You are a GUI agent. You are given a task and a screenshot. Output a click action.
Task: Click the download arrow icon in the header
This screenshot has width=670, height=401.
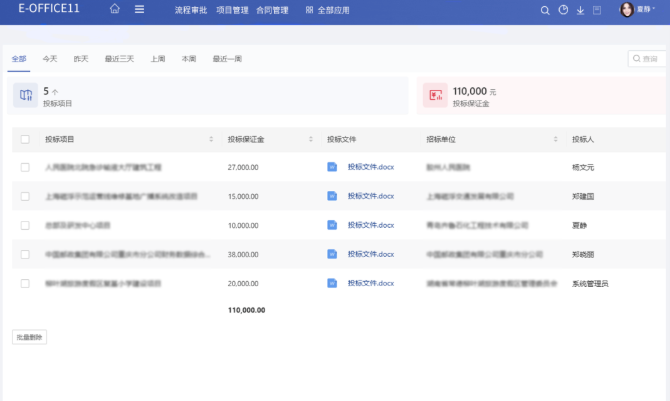click(581, 10)
